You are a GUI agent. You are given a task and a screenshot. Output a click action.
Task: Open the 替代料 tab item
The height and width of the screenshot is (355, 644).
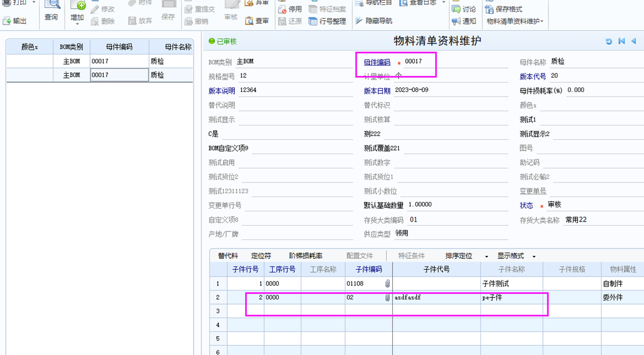point(228,256)
